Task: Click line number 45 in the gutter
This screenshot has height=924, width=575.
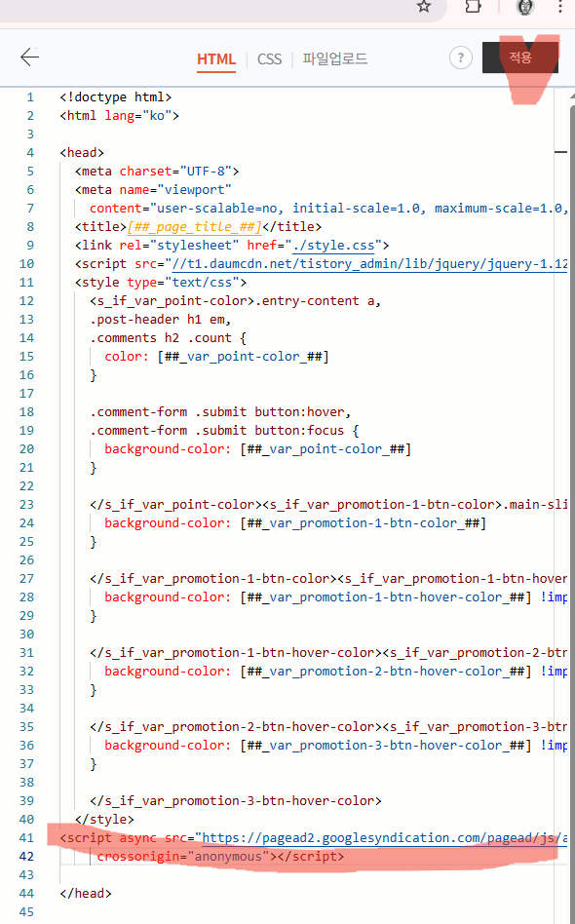Action: point(26,911)
